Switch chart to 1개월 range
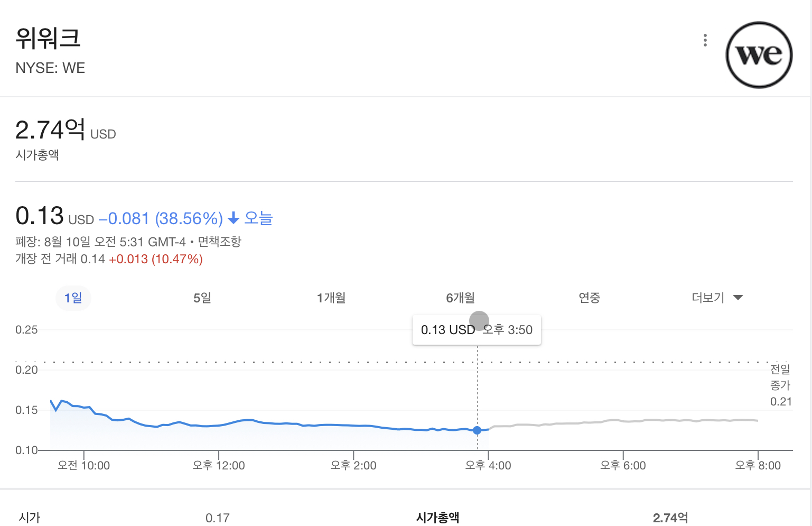Image resolution: width=812 pixels, height=526 pixels. (x=331, y=298)
